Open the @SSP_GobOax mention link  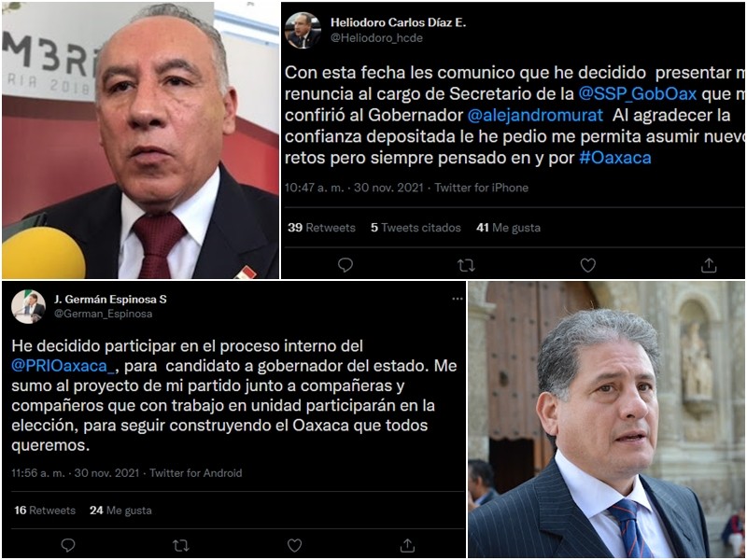click(638, 94)
